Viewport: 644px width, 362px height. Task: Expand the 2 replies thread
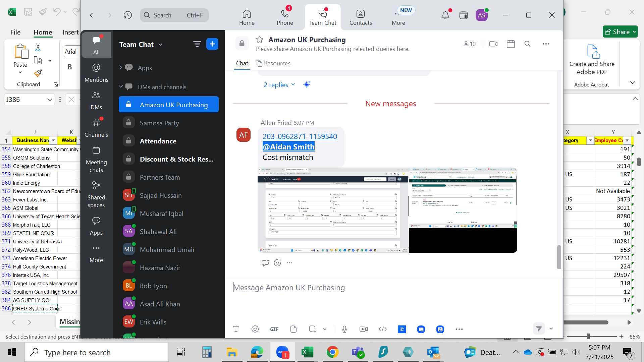pyautogui.click(x=279, y=85)
